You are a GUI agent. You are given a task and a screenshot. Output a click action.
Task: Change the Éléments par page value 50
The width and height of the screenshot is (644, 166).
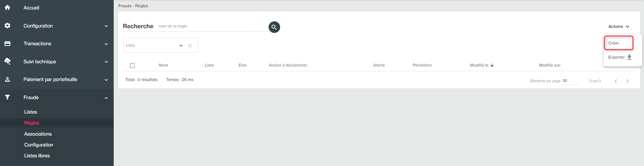570,81
